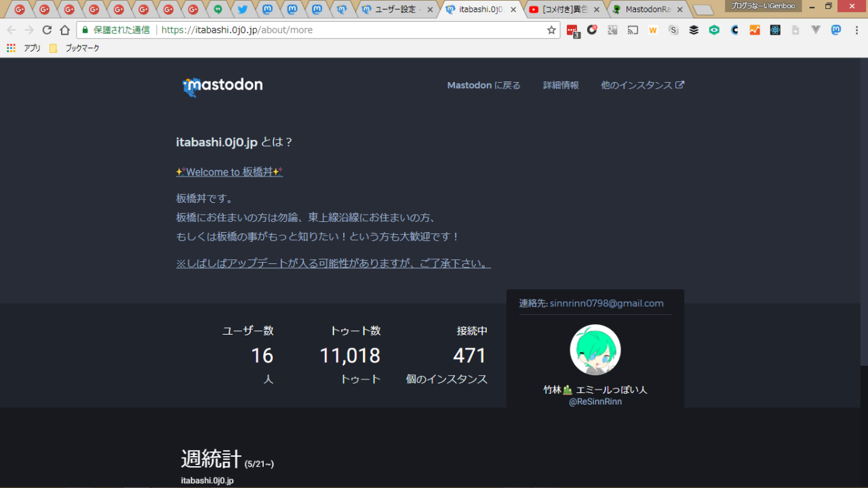The height and width of the screenshot is (488, 868).
Task: Click the Mastodon extension icon in toolbar
Action: (x=836, y=30)
